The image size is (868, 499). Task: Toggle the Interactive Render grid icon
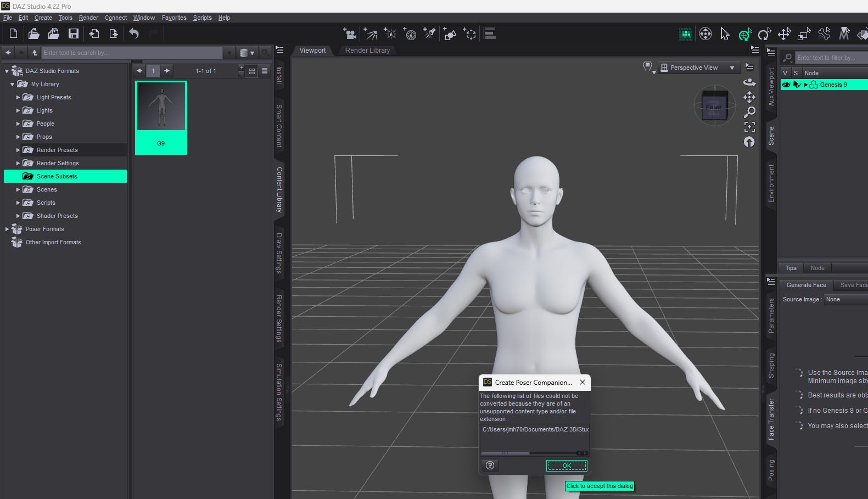click(685, 35)
